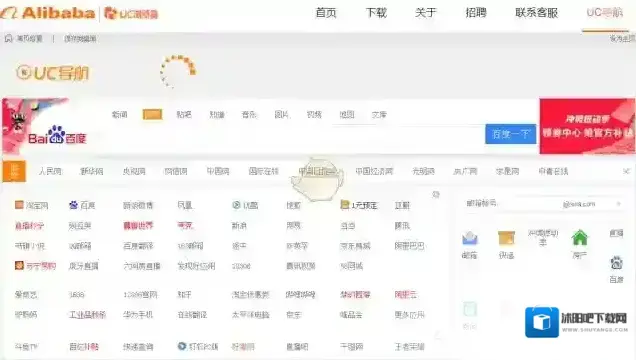Viewport: 636px width, 360px height.
Task: Open the 央视网 link
Action: [134, 171]
